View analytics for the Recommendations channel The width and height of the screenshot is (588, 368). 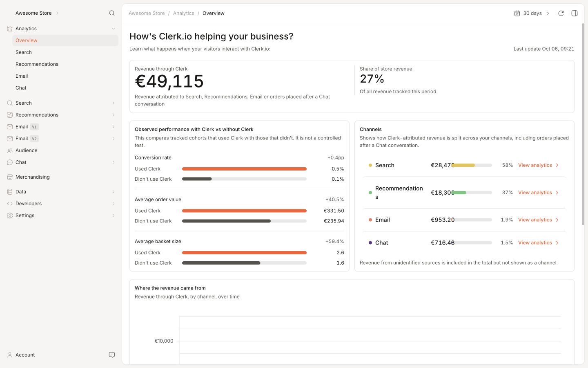click(x=538, y=193)
